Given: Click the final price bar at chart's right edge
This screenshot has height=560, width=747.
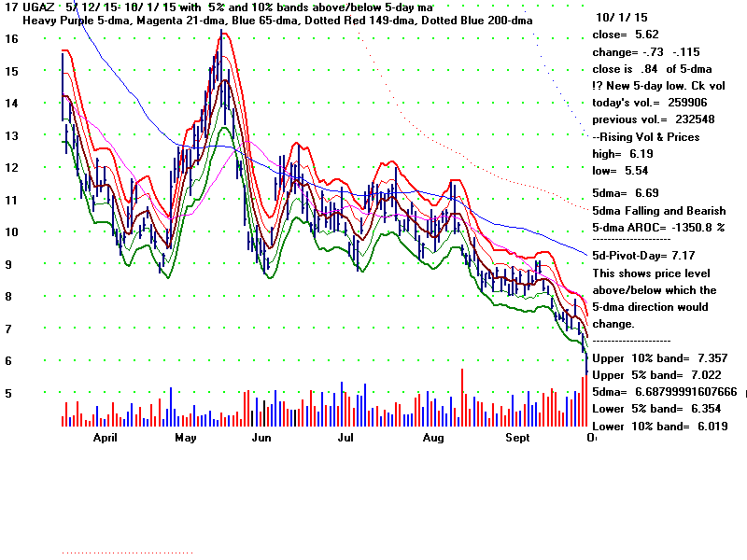Looking at the screenshot, I should pyautogui.click(x=586, y=365).
